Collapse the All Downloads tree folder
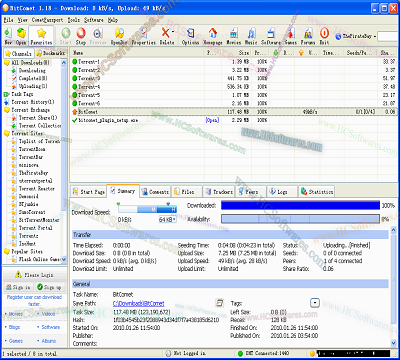 [7, 62]
